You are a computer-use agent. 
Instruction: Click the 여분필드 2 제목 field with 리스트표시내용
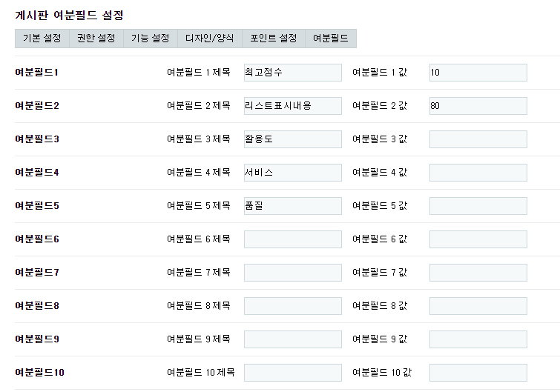coord(292,106)
